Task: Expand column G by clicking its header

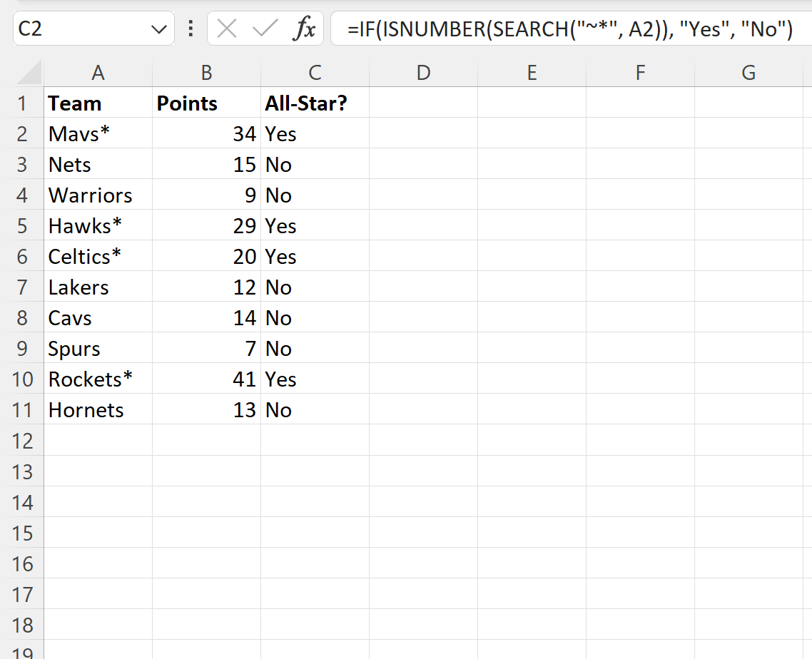Action: pyautogui.click(x=748, y=72)
